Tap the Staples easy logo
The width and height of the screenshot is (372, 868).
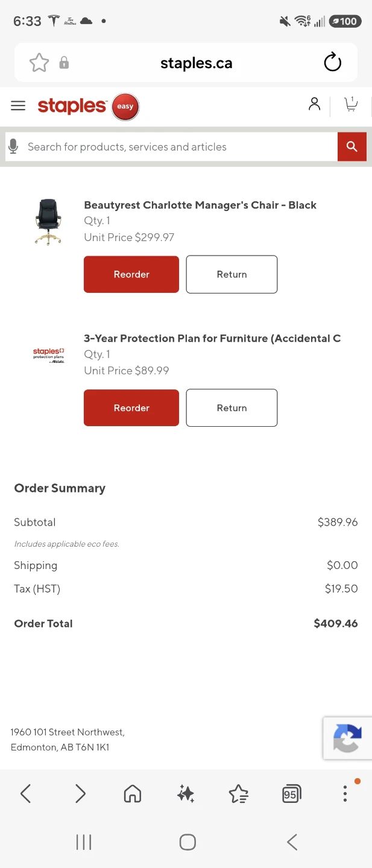[88, 107]
